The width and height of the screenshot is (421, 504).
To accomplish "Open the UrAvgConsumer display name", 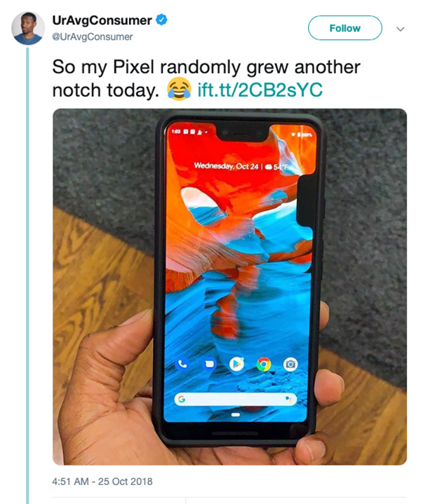I will pyautogui.click(x=102, y=20).
